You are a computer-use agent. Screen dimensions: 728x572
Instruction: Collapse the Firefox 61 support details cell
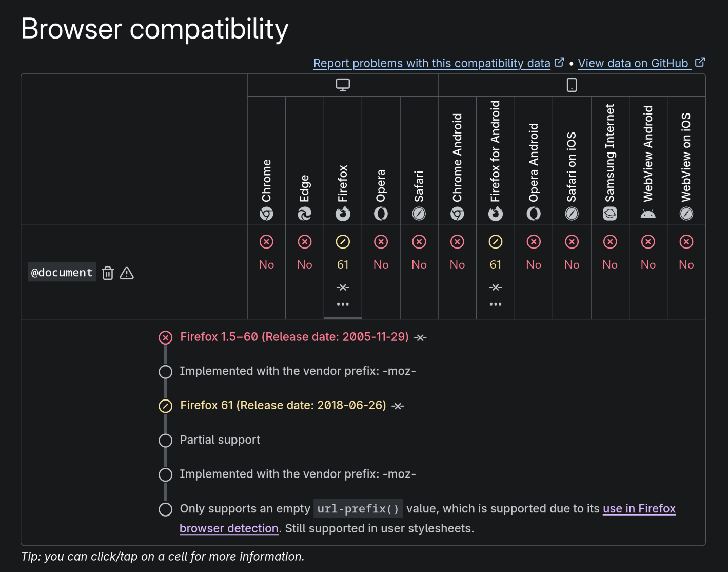[343, 272]
